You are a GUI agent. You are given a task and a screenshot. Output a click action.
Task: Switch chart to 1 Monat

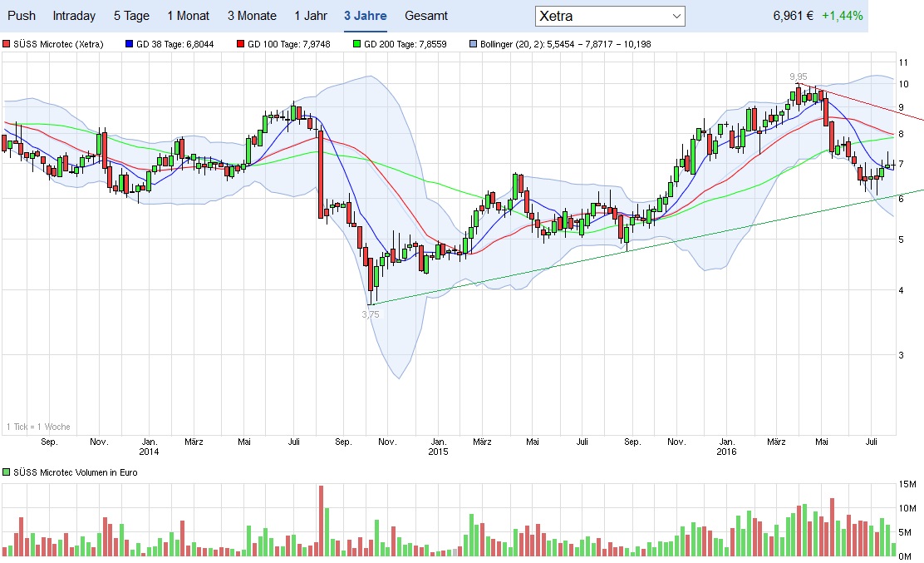pyautogui.click(x=188, y=16)
